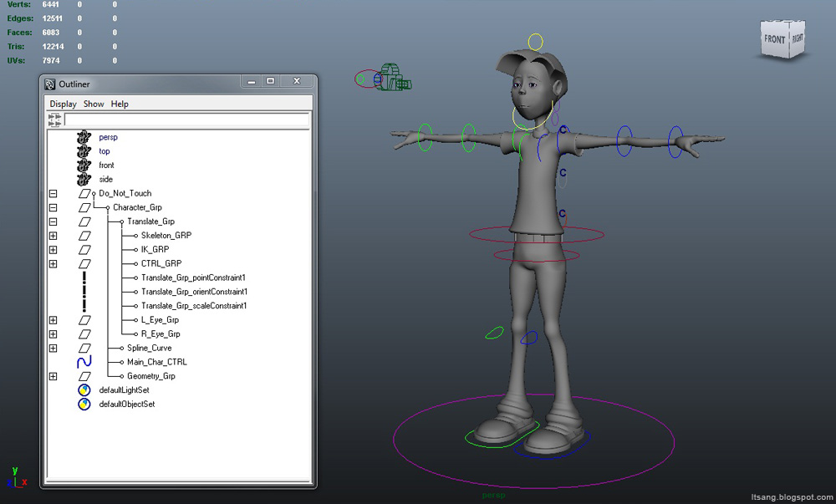Collapse the Character_Grp node
Image resolution: width=836 pixels, height=504 pixels.
tap(53, 207)
